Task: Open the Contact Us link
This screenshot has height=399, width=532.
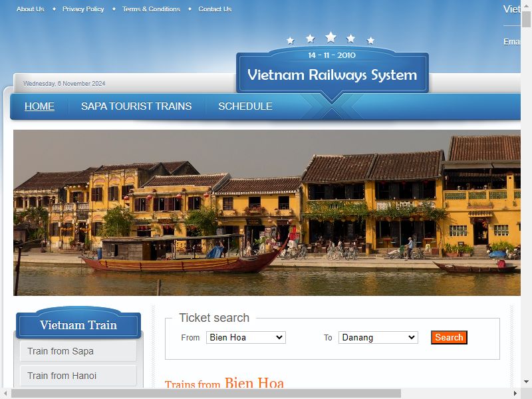Action: point(215,9)
